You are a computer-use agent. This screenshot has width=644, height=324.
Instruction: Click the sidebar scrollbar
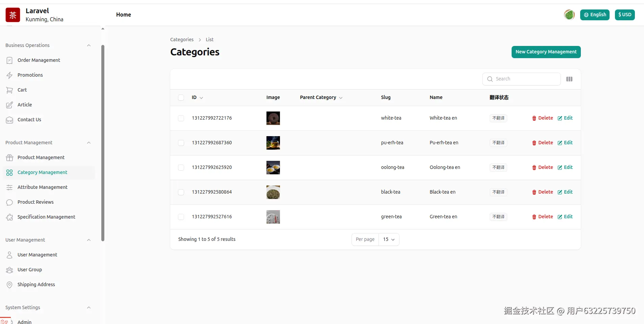(x=103, y=143)
